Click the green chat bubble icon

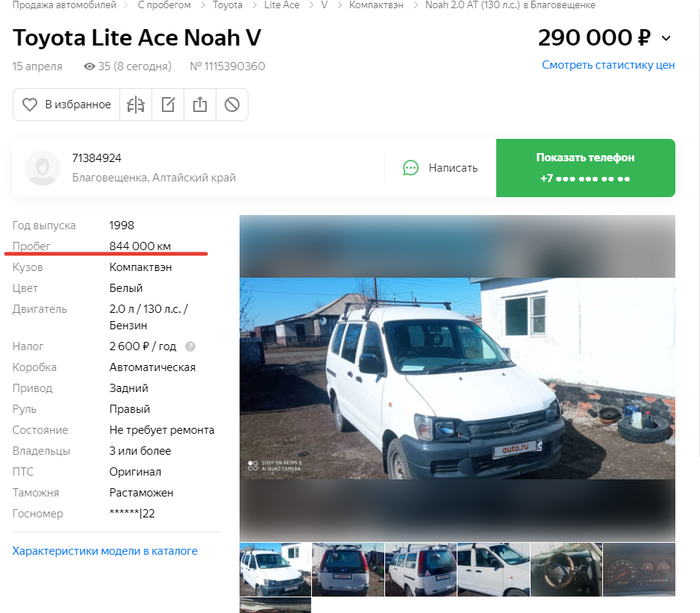tap(410, 168)
